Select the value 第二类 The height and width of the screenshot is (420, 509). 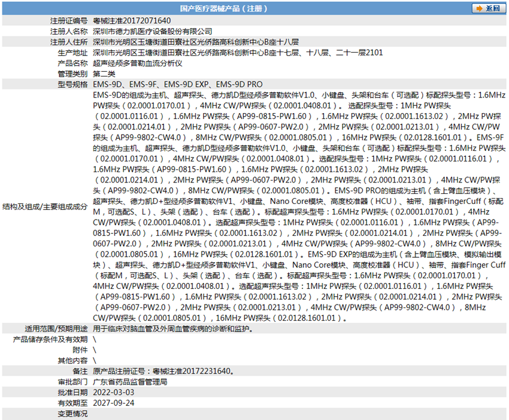point(104,74)
